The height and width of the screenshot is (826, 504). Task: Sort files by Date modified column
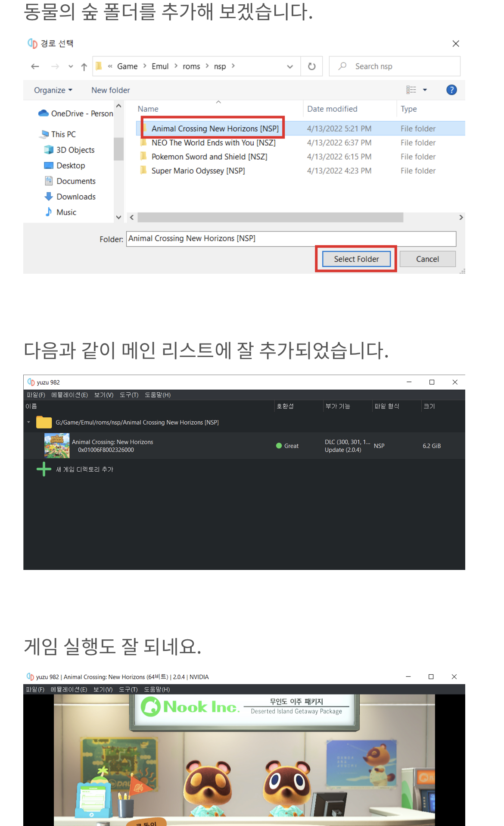pyautogui.click(x=332, y=109)
